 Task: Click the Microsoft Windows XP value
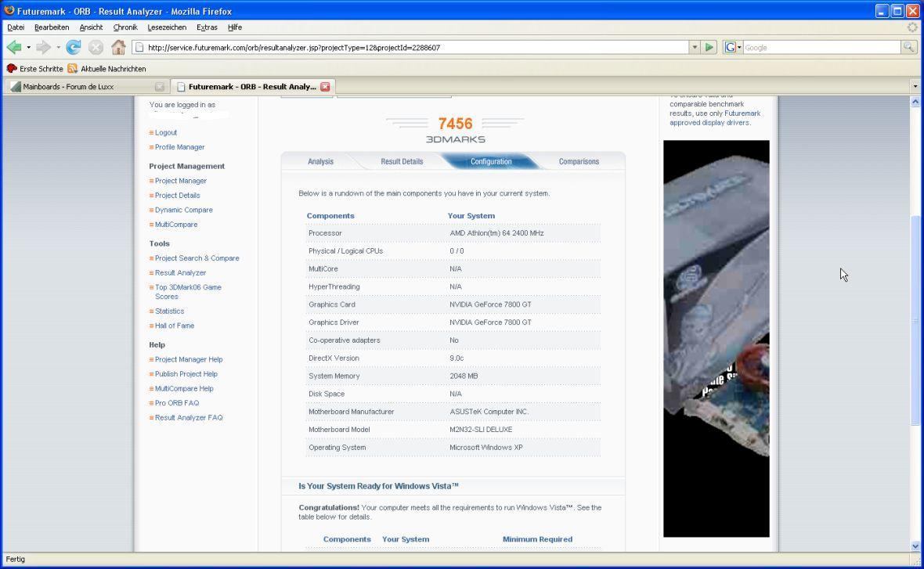[x=486, y=448]
